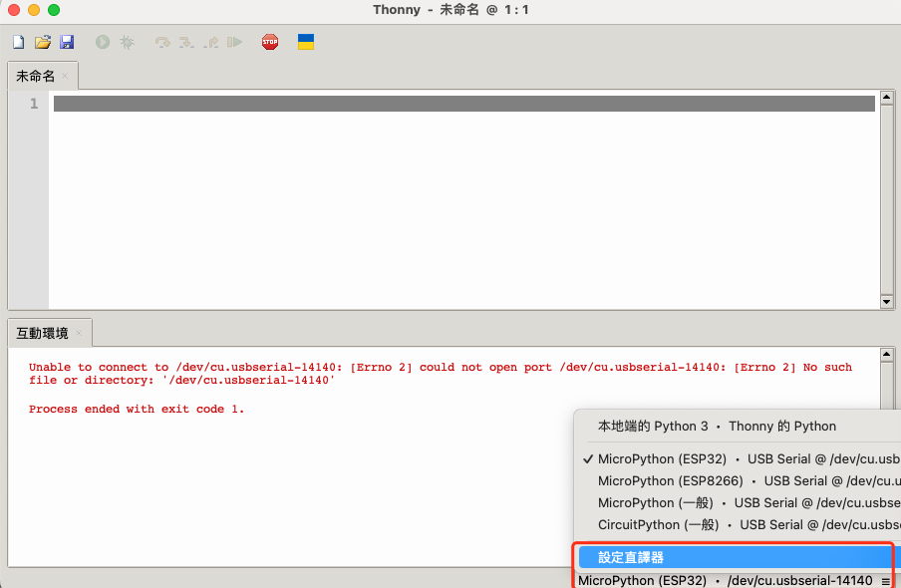Create a new file with toolbar icon

pos(18,42)
